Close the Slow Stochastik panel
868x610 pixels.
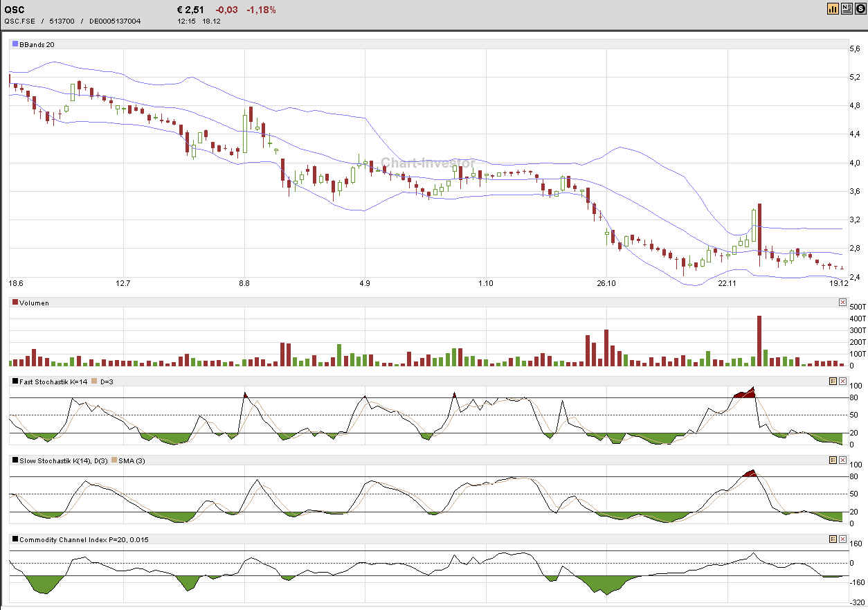pyautogui.click(x=842, y=460)
